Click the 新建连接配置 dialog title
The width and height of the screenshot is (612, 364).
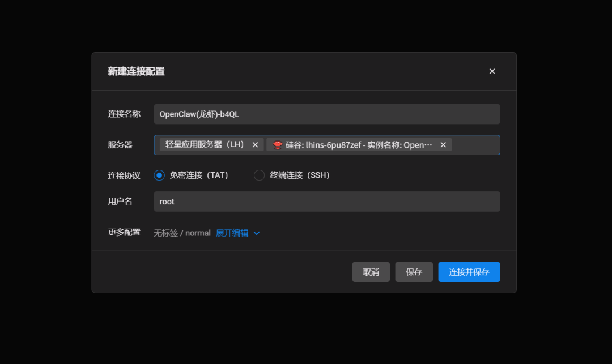click(x=136, y=71)
